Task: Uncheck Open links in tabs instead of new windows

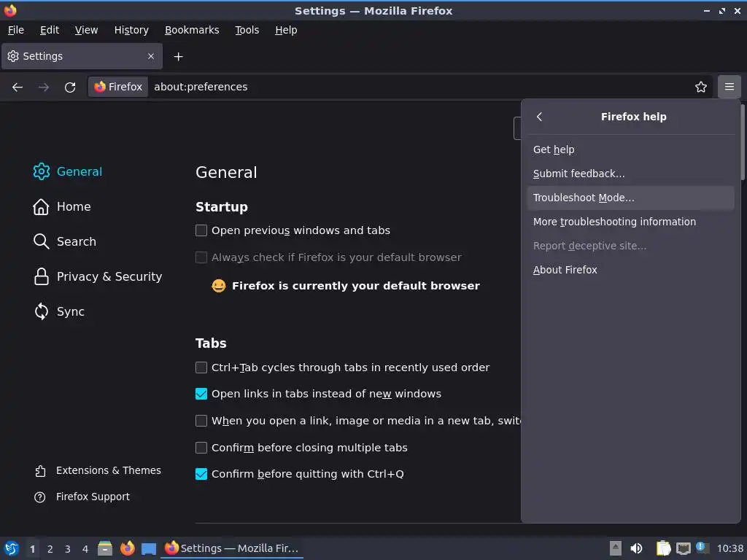Action: click(x=201, y=394)
